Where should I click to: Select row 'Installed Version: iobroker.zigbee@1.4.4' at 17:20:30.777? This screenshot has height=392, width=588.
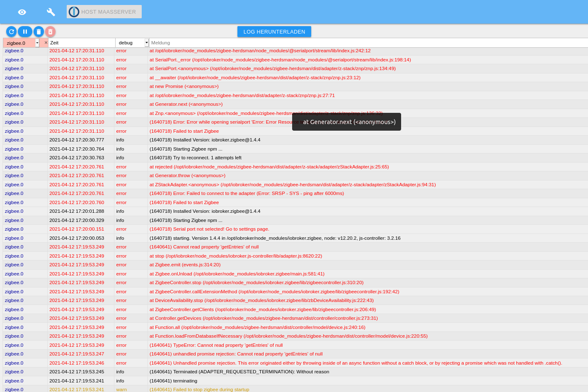coord(295,140)
